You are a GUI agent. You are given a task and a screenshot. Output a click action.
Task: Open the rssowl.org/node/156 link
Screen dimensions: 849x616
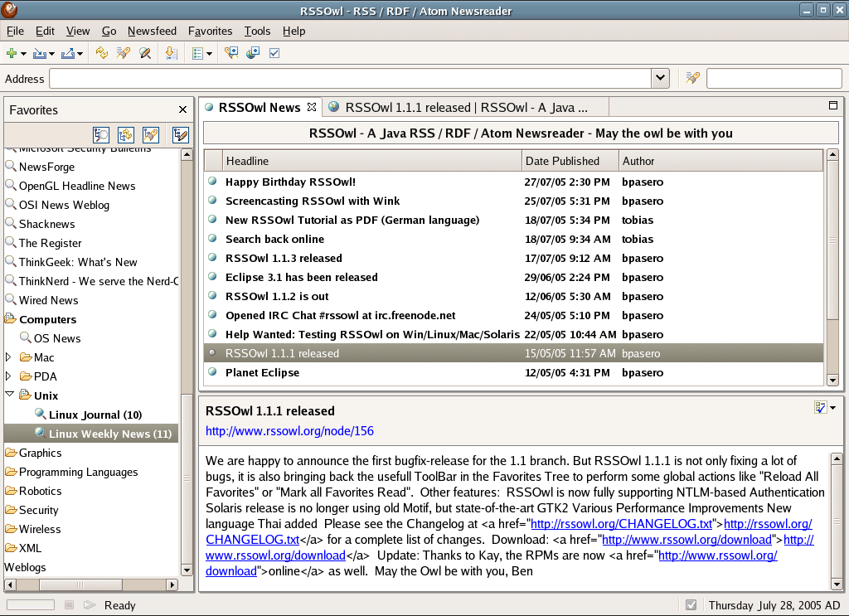[x=289, y=430]
